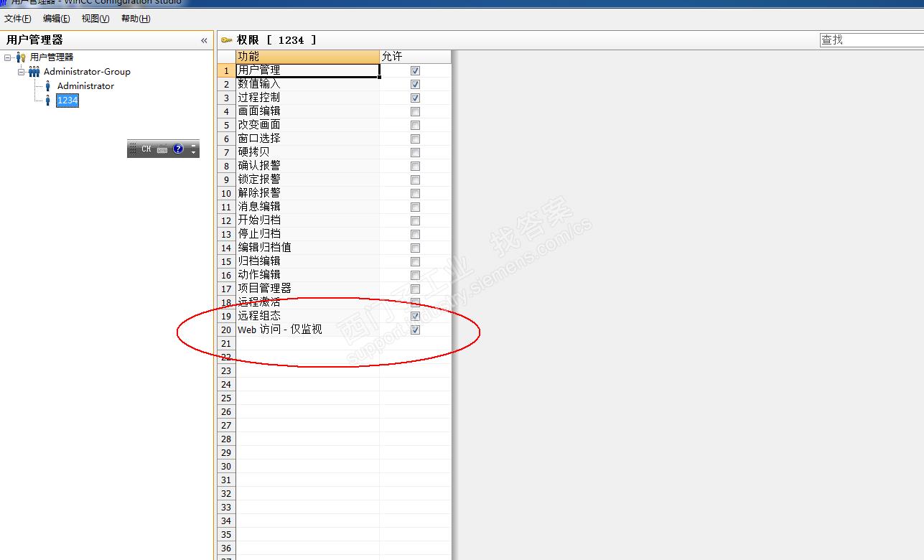The width and height of the screenshot is (924, 560).
Task: Open the 文件(F) menu
Action: (18, 19)
